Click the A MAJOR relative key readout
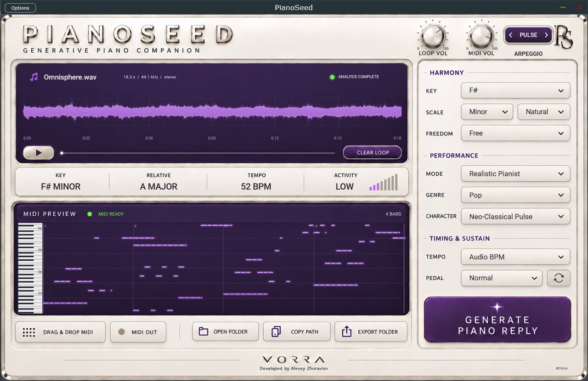 (x=158, y=187)
